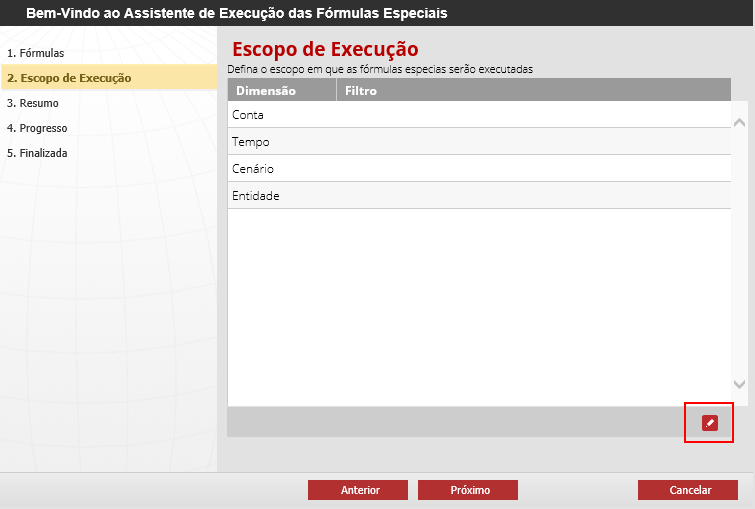Open step 5. Finalizada

pos(37,153)
